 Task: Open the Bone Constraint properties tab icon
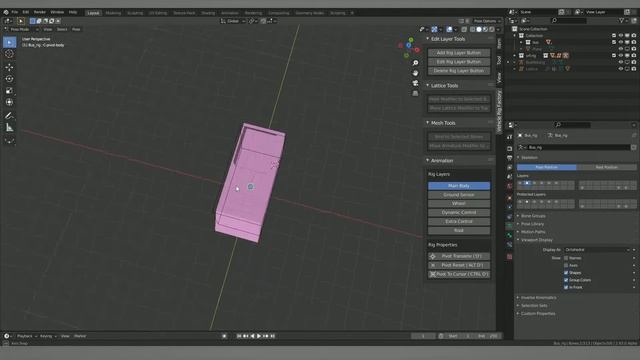[x=509, y=245]
